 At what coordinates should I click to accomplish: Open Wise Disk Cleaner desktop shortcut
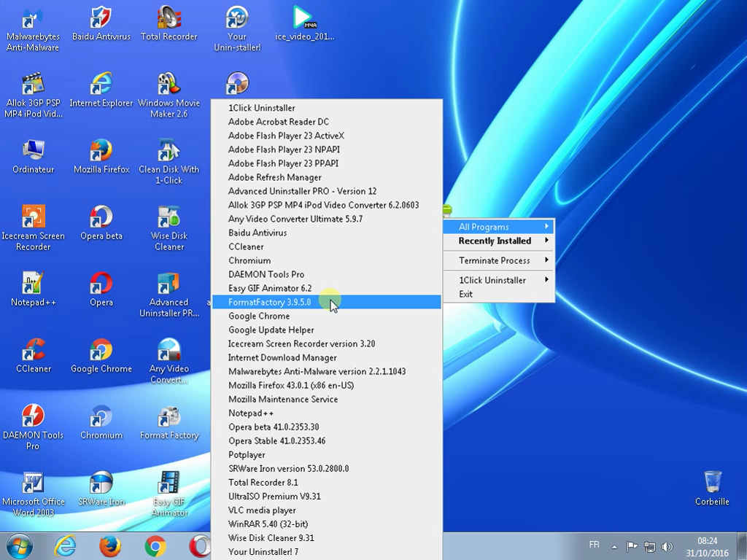click(x=169, y=228)
